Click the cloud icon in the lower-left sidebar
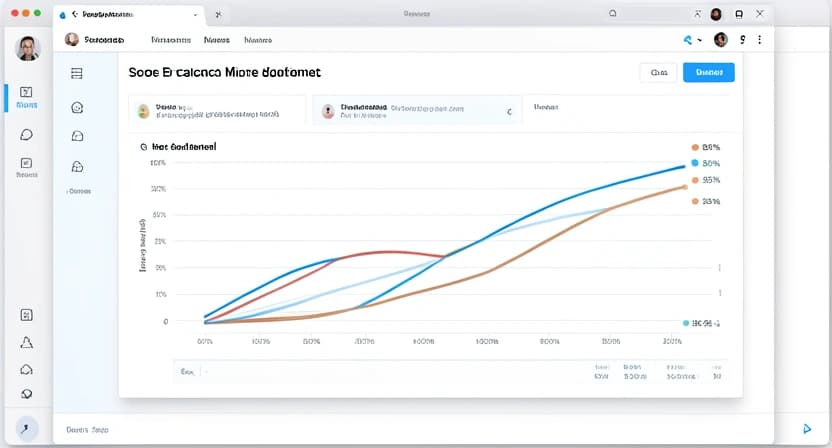 pyautogui.click(x=27, y=369)
